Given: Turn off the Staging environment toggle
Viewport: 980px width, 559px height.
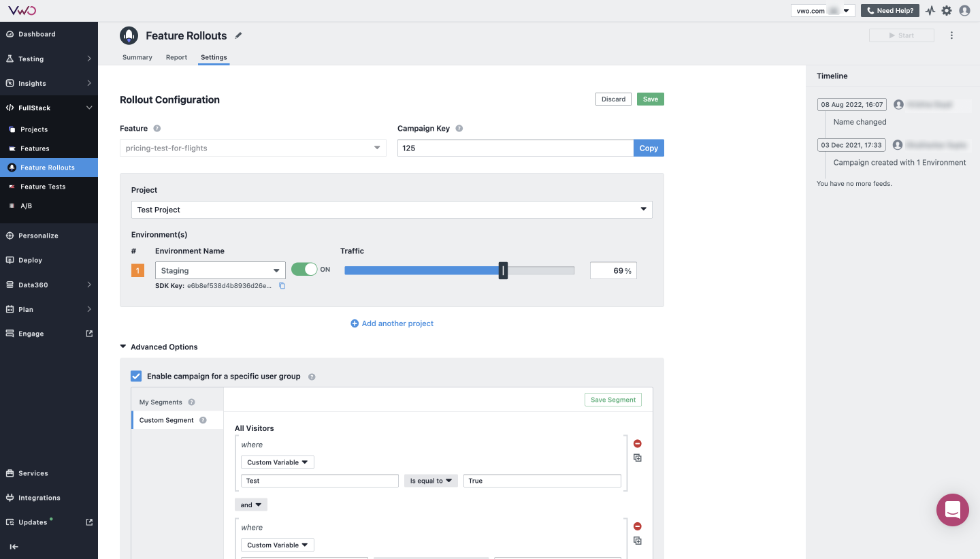Looking at the screenshot, I should (x=304, y=269).
